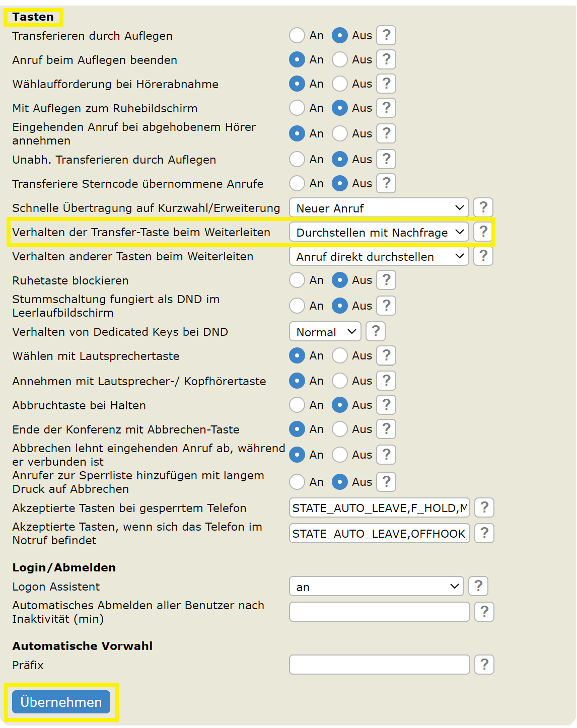The height and width of the screenshot is (728, 577).
Task: Click the Übernehmen button
Action: point(61,702)
